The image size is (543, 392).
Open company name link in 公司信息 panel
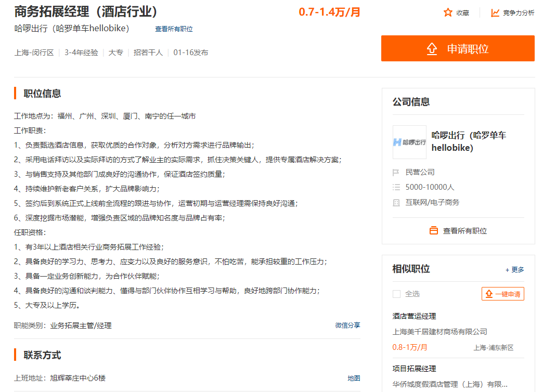point(469,141)
